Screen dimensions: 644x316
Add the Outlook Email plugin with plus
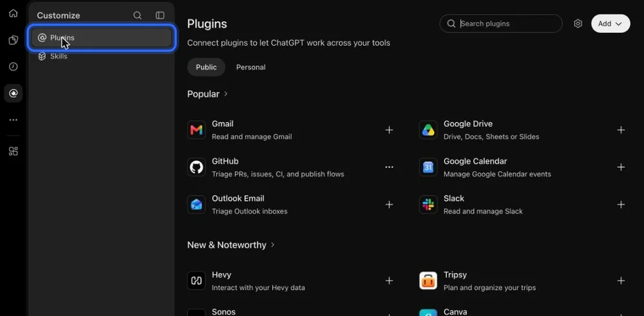390,205
